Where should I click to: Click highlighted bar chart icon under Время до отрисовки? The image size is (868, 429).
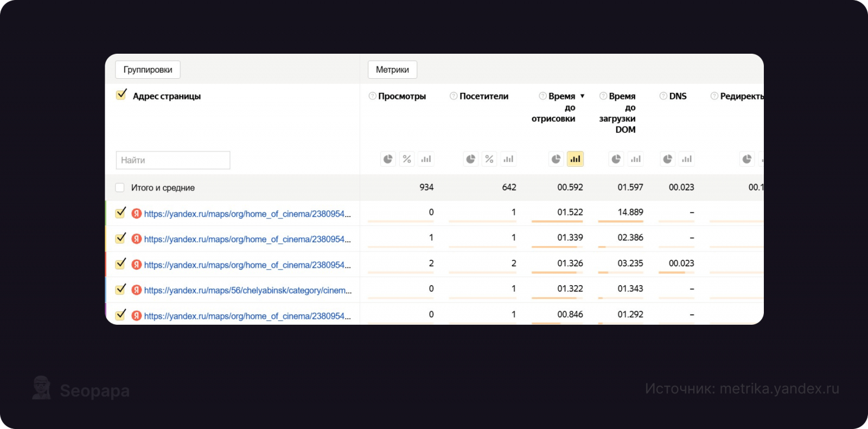click(575, 159)
